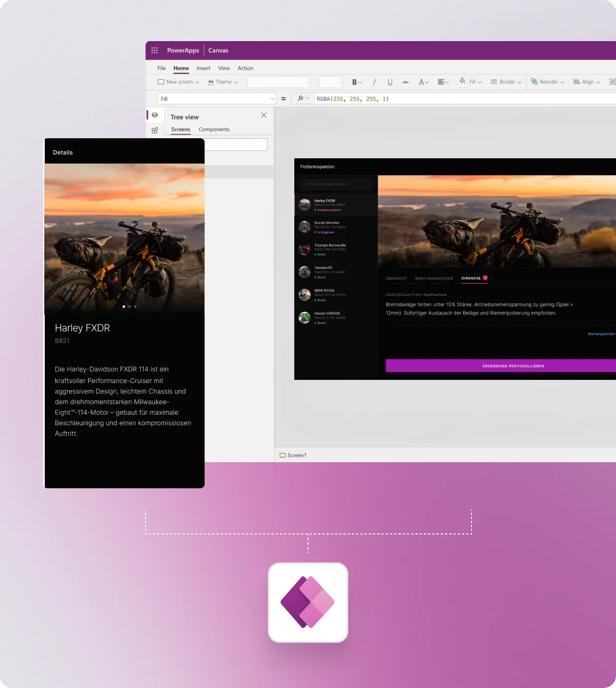Open the Theme dropdown
Viewport: 616px width, 688px height.
point(223,82)
